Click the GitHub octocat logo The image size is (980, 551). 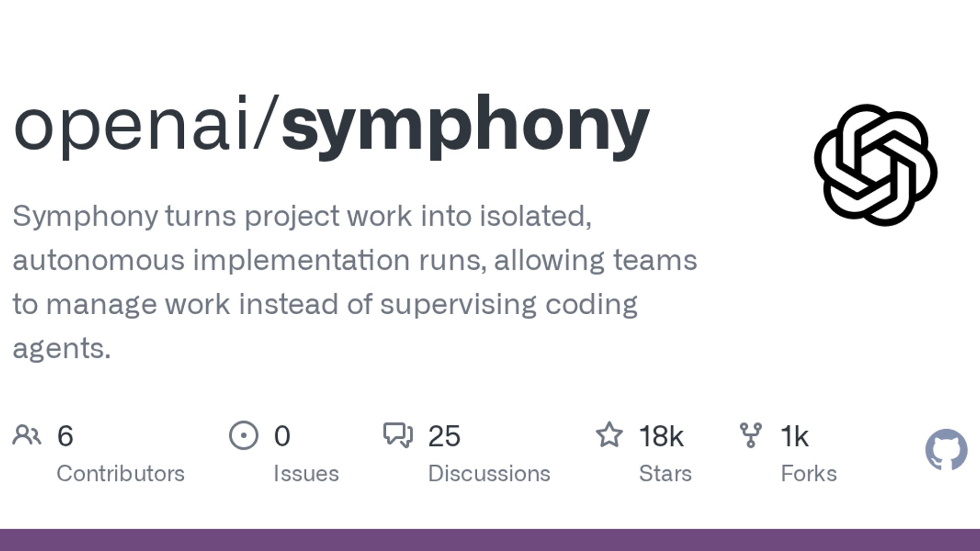point(946,449)
